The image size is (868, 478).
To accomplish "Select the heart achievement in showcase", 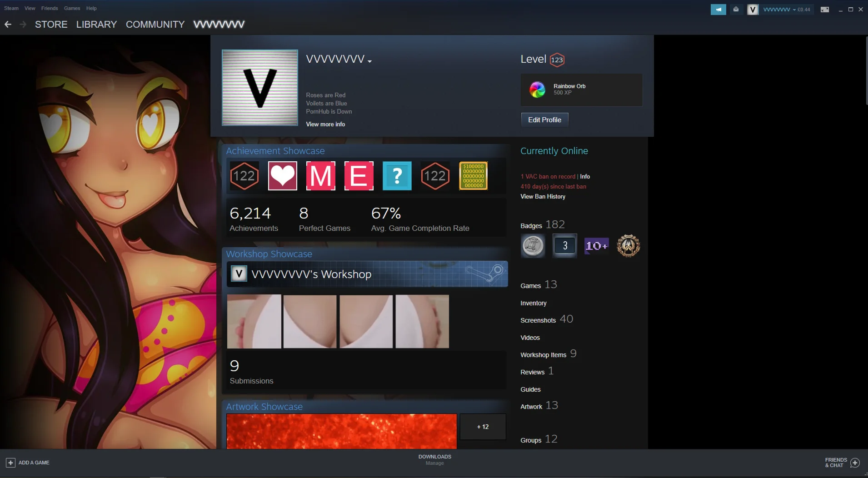I will pyautogui.click(x=282, y=176).
